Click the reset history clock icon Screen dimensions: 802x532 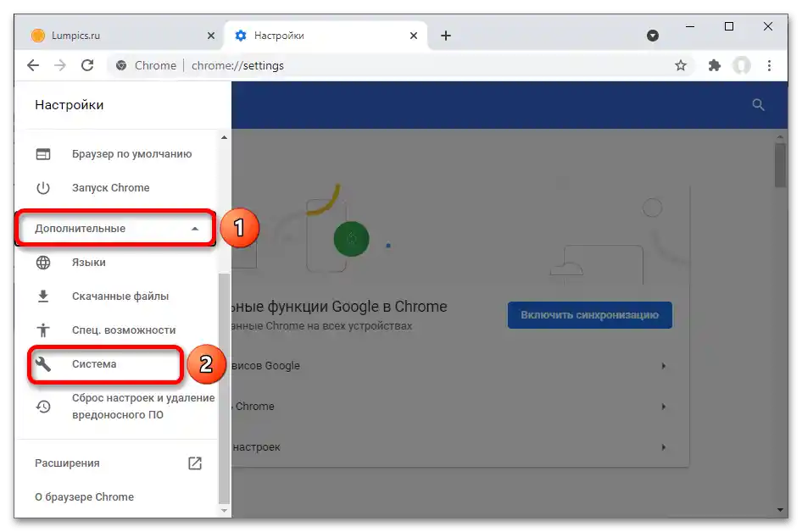(43, 407)
